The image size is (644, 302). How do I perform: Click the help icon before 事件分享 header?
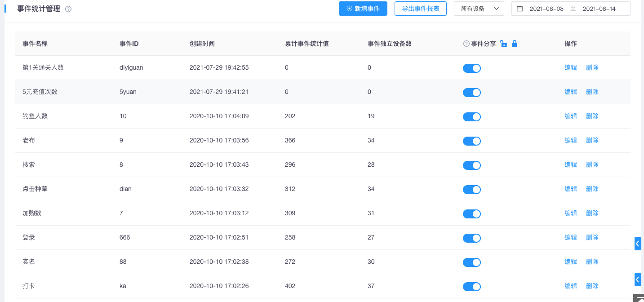point(466,44)
